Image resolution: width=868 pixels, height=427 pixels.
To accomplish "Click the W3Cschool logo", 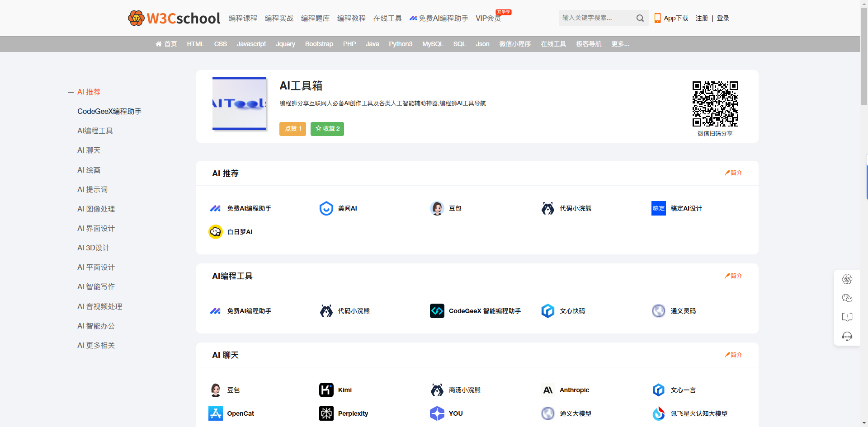I will (174, 18).
